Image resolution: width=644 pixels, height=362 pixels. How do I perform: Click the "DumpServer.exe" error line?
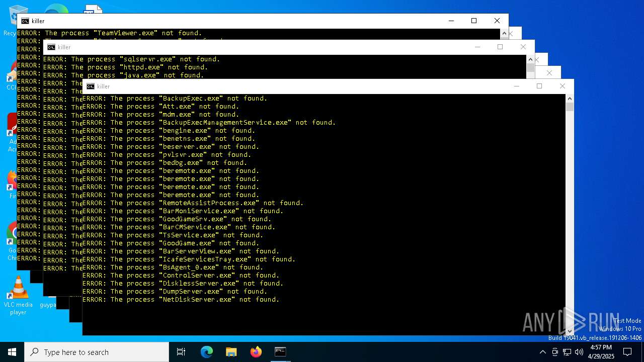tap(175, 292)
